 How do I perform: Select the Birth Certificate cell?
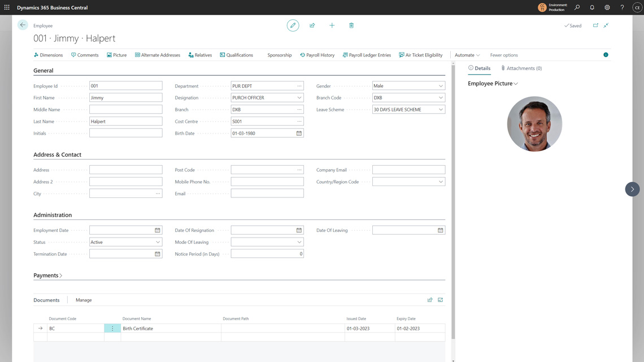[171, 328]
